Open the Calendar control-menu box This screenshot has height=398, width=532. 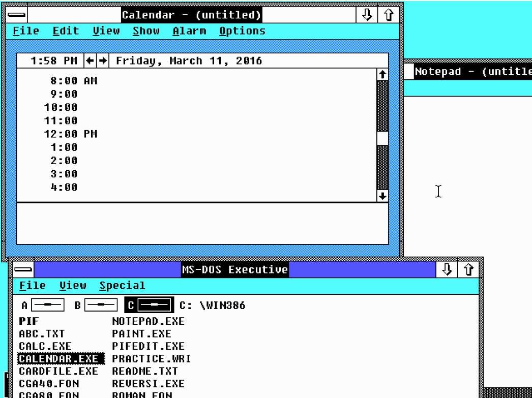click(16, 15)
